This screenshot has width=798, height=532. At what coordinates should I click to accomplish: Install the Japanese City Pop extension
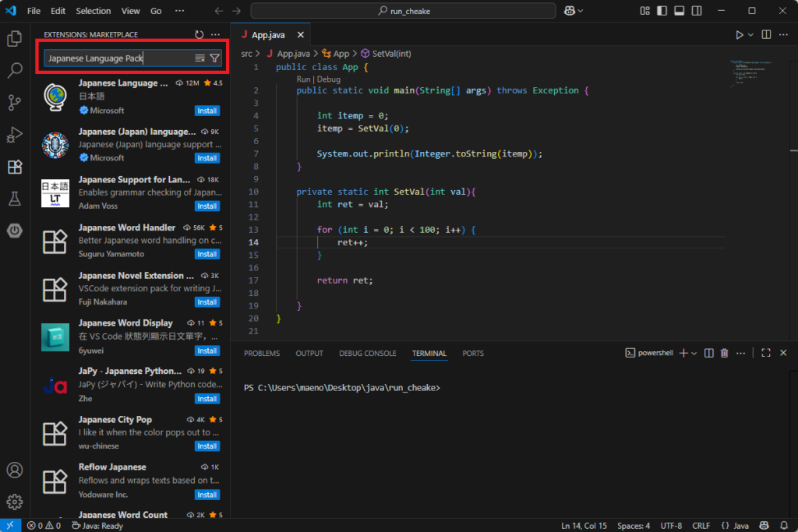(x=207, y=446)
